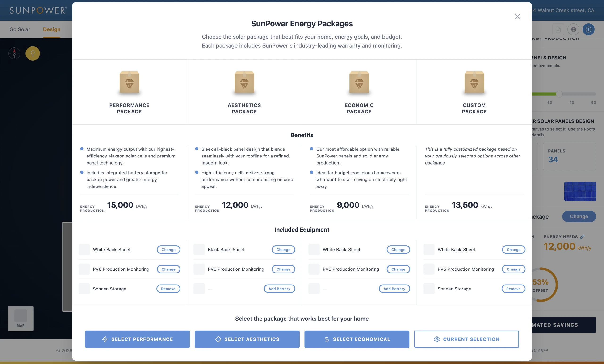Image resolution: width=604 pixels, height=364 pixels.
Task: Add Battery to Economic package
Action: tap(394, 289)
